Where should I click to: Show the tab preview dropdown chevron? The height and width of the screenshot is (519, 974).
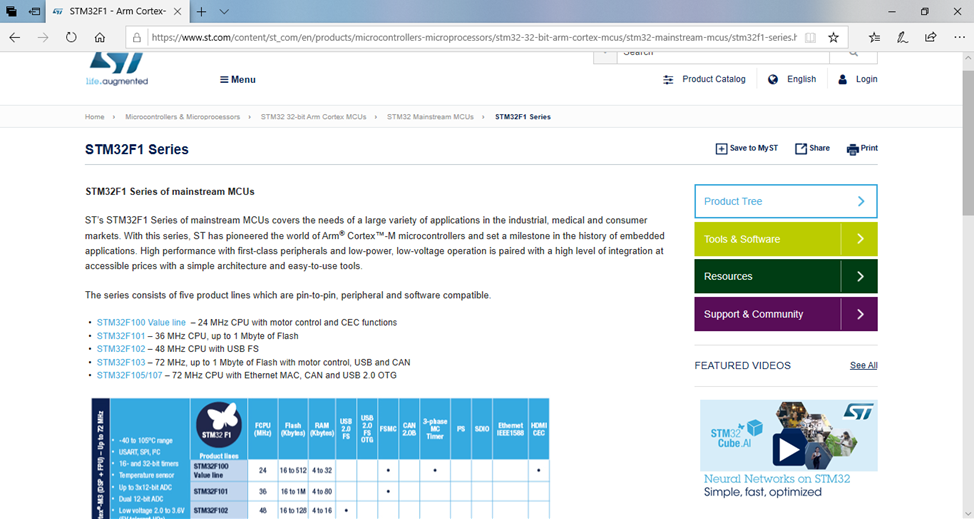[224, 11]
